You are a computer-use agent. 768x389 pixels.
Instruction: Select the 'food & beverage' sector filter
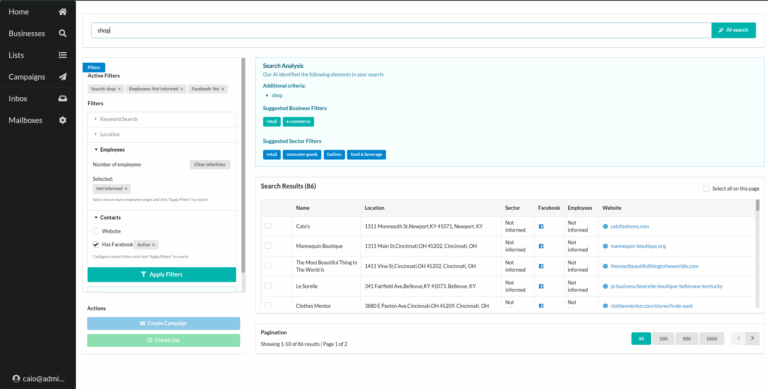tap(366, 155)
